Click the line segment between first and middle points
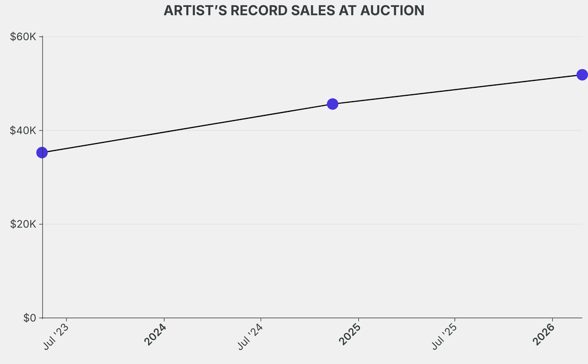This screenshot has height=364, width=588. point(187,128)
